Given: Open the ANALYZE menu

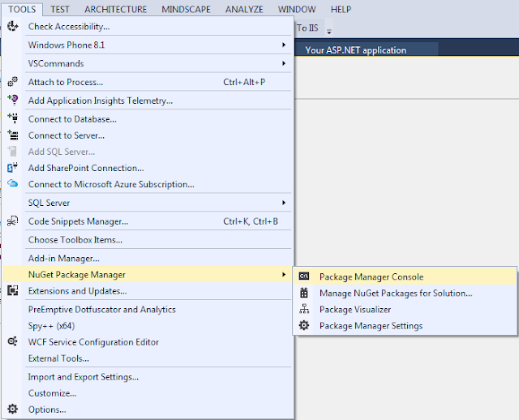Looking at the screenshot, I should pyautogui.click(x=244, y=9).
